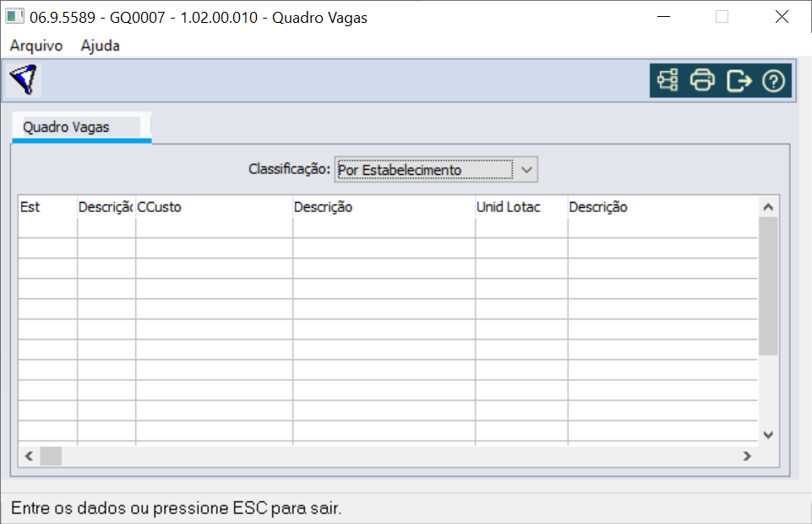This screenshot has width=812, height=524.
Task: Click the printer icon in toolbar
Action: [x=702, y=80]
